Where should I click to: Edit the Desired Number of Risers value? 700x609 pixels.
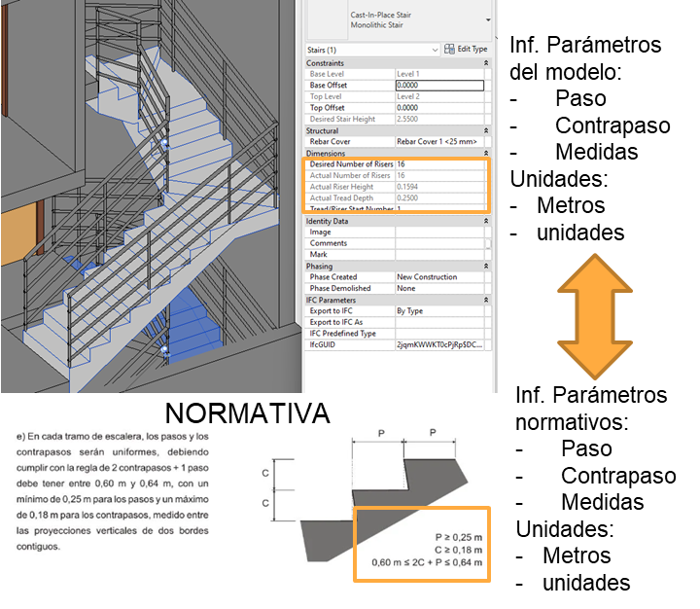click(x=439, y=164)
